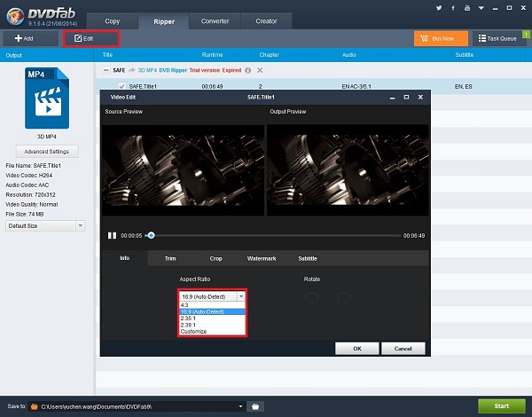Select the 2.39:1 aspect ratio option
Viewport: 532px width, 417px height.
coord(212,325)
